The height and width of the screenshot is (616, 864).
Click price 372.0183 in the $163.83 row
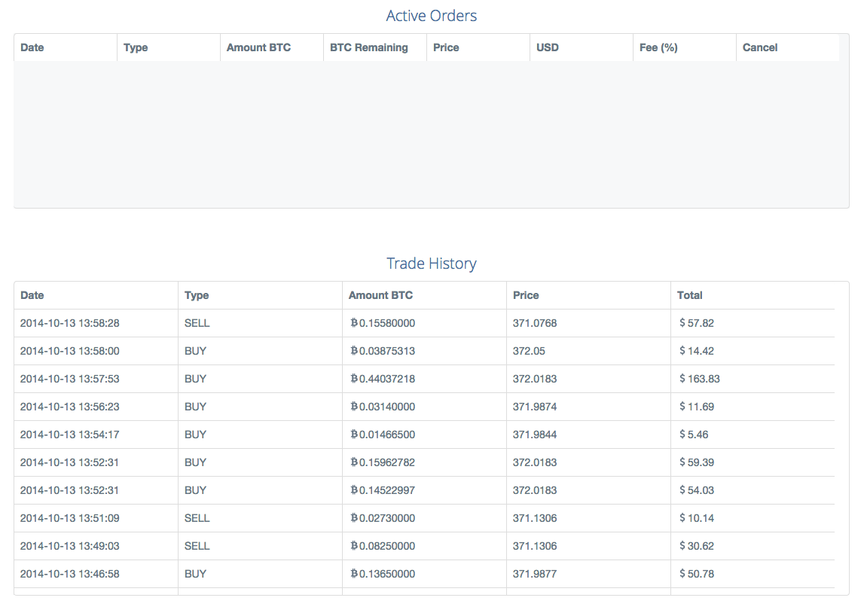(x=535, y=379)
